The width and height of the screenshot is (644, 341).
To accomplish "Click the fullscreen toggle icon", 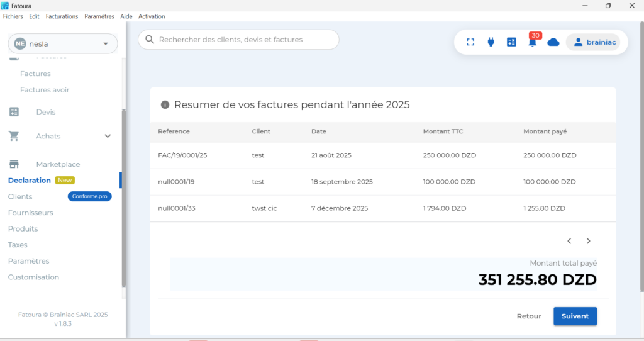I will 470,42.
